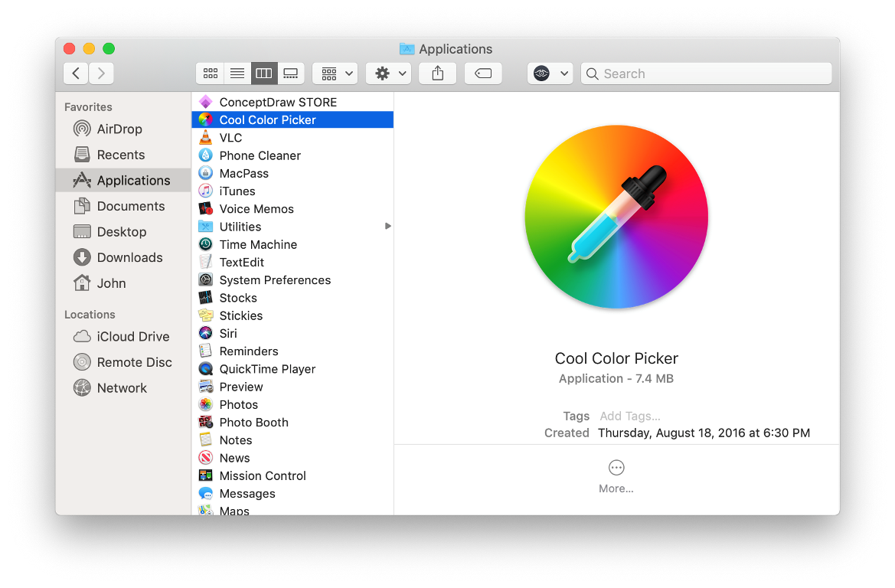The height and width of the screenshot is (588, 895).
Task: Select Notes in the list
Action: click(292, 440)
